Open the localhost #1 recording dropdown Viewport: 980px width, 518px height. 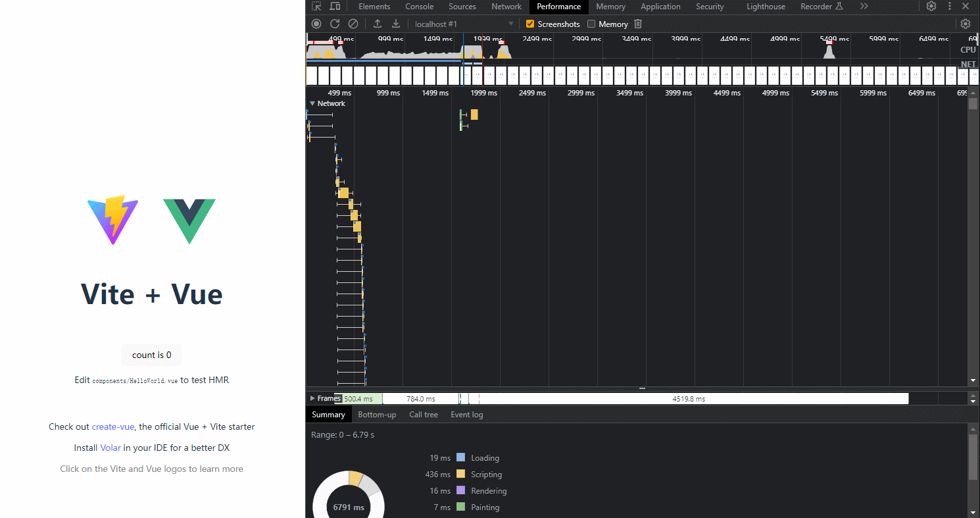(464, 24)
